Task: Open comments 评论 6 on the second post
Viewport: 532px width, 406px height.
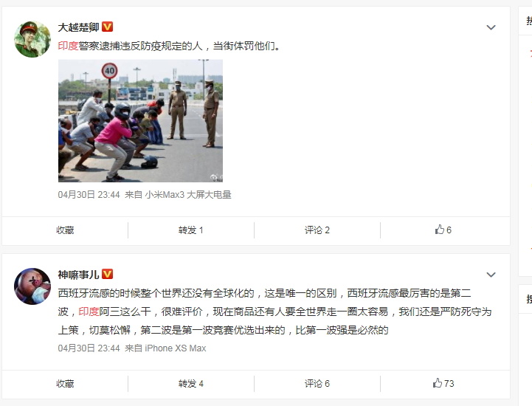Action: (317, 384)
